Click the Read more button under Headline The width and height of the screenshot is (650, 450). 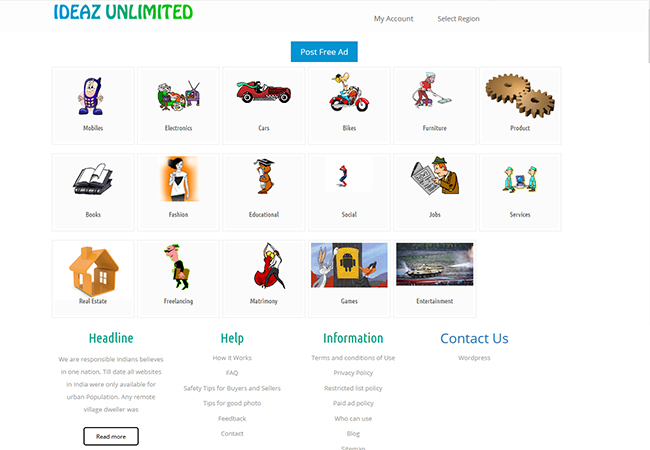(x=111, y=436)
